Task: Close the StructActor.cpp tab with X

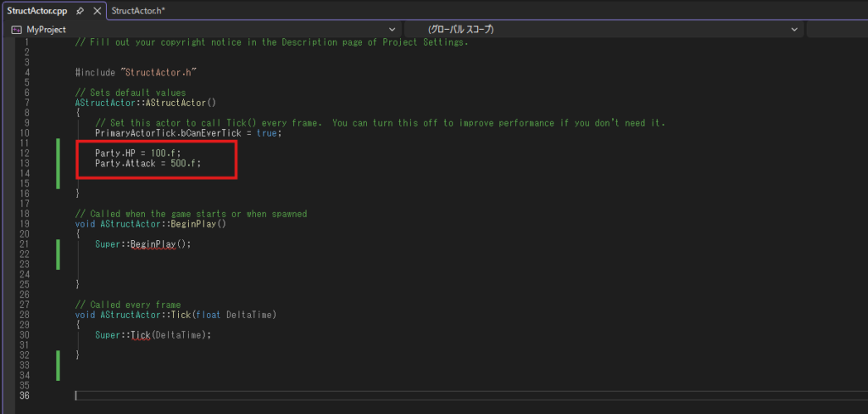Action: pyautogui.click(x=95, y=10)
